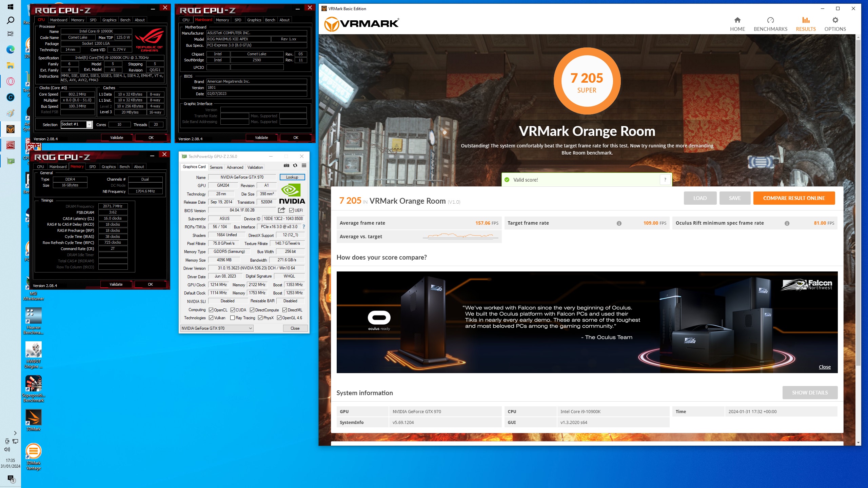868x488 pixels.
Task: Click GPU-Z BIOS share/export icon
Action: pyautogui.click(x=281, y=210)
